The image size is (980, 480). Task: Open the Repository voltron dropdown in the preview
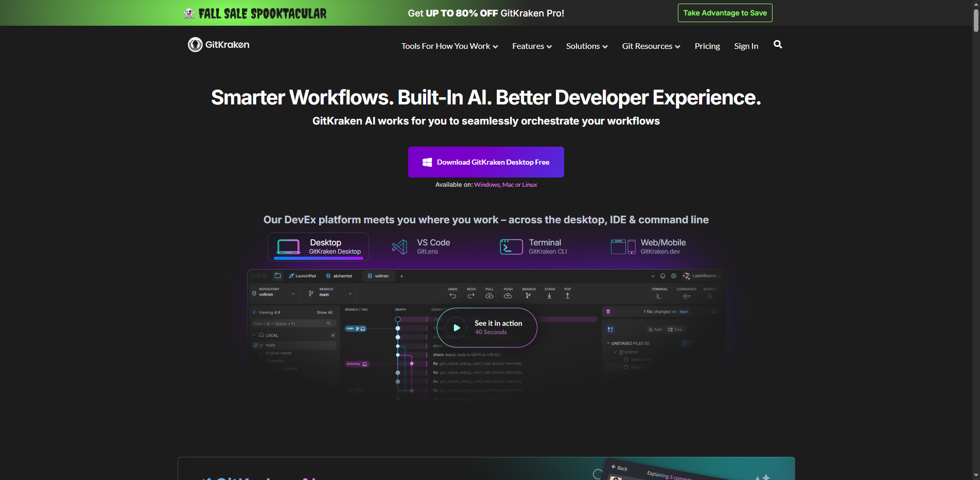(x=273, y=292)
